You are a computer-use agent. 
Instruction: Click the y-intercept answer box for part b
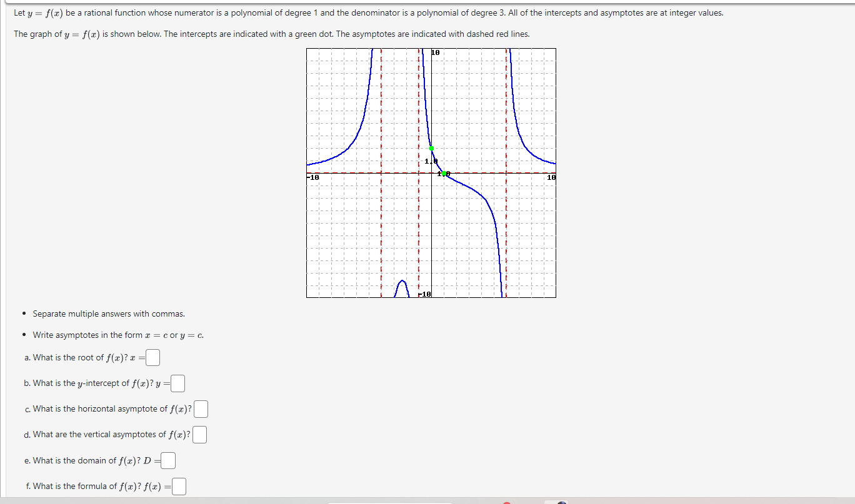177,383
